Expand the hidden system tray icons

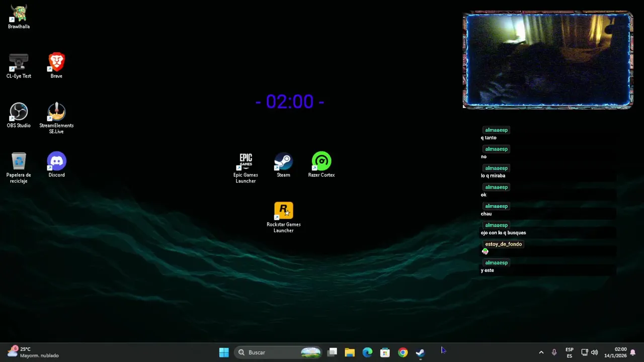(541, 352)
